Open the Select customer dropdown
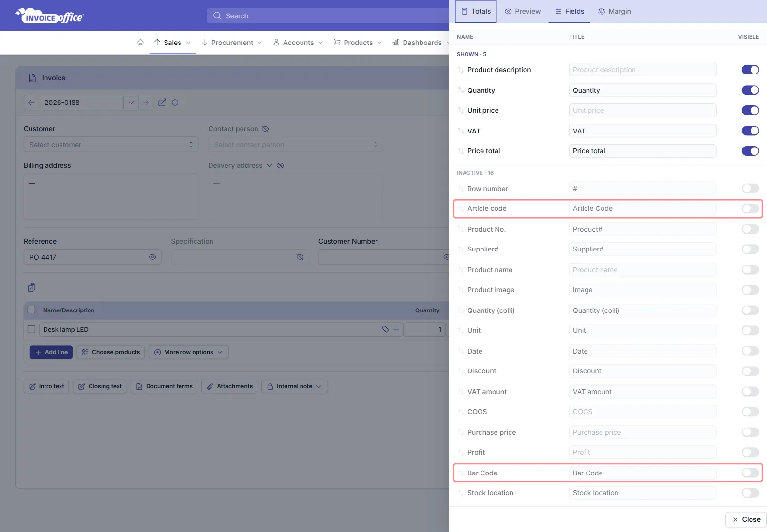767x532 pixels. [x=111, y=145]
